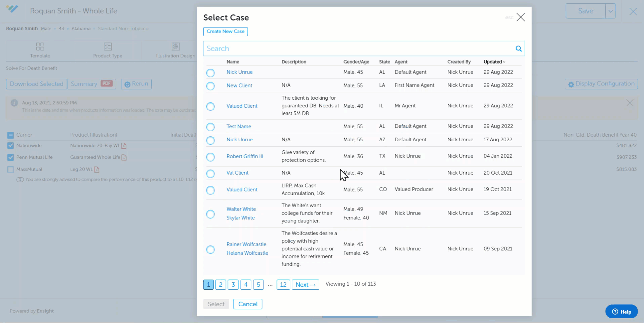Sort by Updated column header
The width and height of the screenshot is (644, 323).
point(494,62)
